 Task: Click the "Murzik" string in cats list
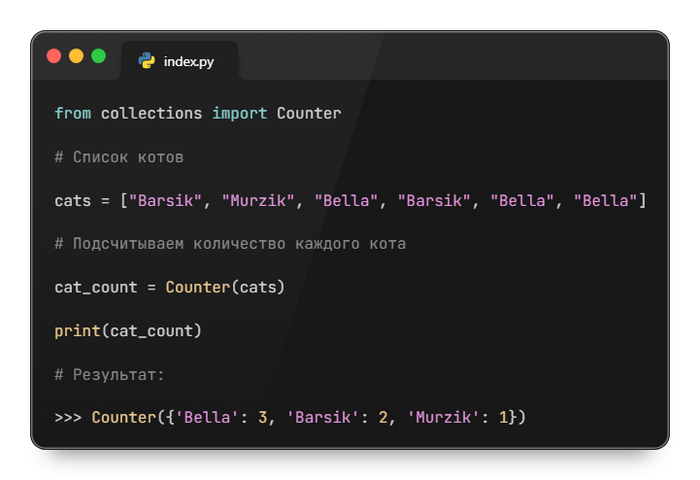[258, 200]
